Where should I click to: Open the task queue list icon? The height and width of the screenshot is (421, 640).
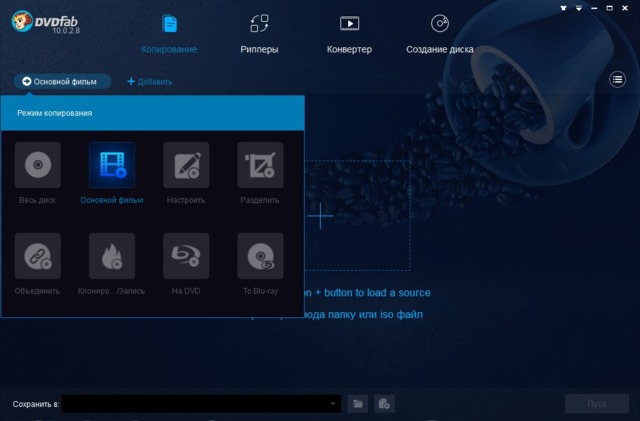point(617,80)
